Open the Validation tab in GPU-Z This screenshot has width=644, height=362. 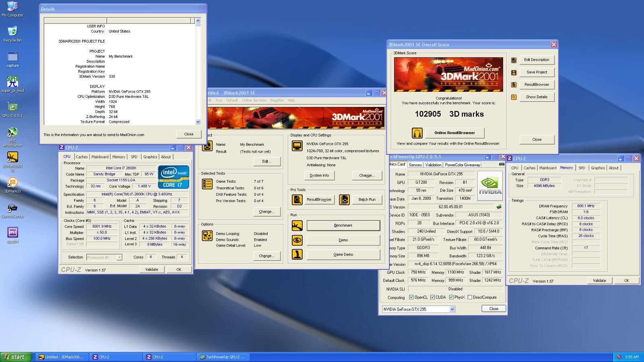(x=433, y=165)
